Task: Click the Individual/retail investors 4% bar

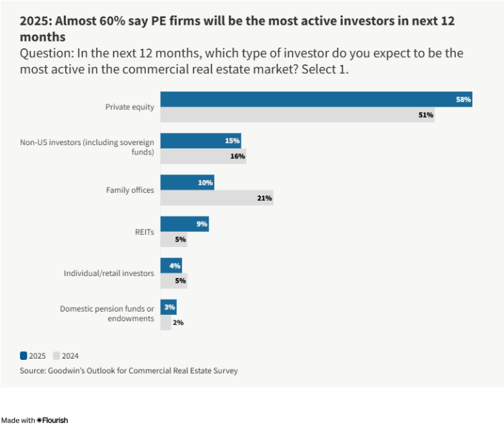Action: coord(171,265)
